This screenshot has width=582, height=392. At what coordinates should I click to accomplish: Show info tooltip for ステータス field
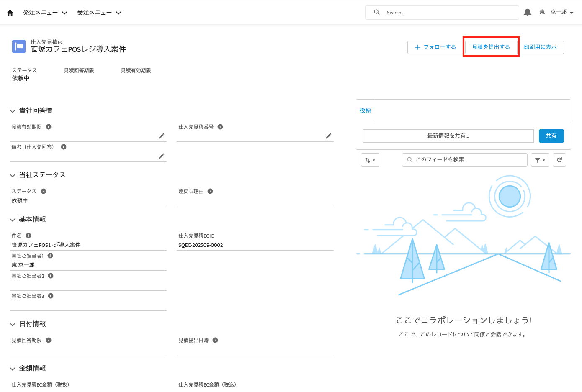(x=44, y=191)
